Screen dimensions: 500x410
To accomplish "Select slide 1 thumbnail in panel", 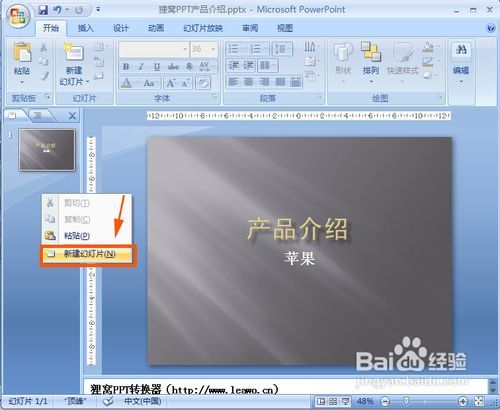I will pos(47,150).
